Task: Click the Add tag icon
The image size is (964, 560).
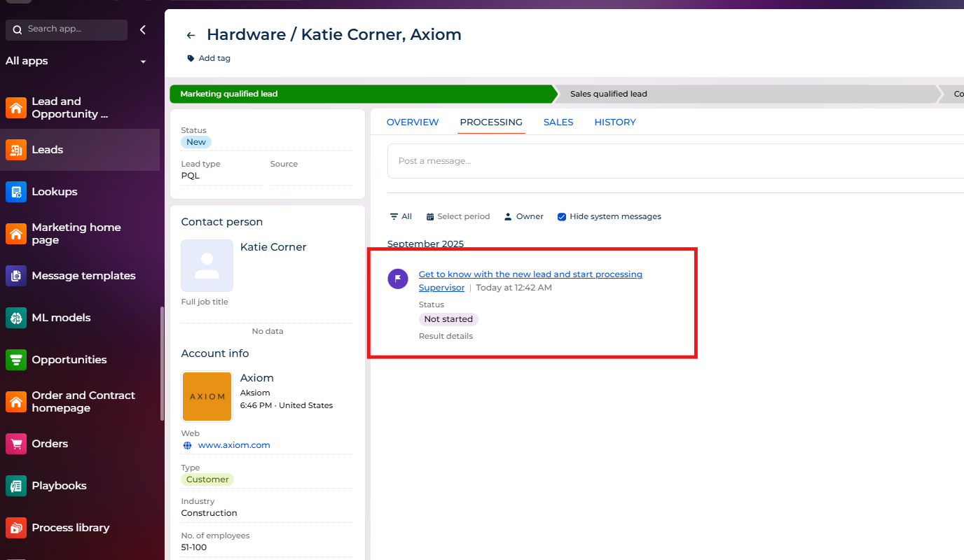Action: tap(191, 59)
